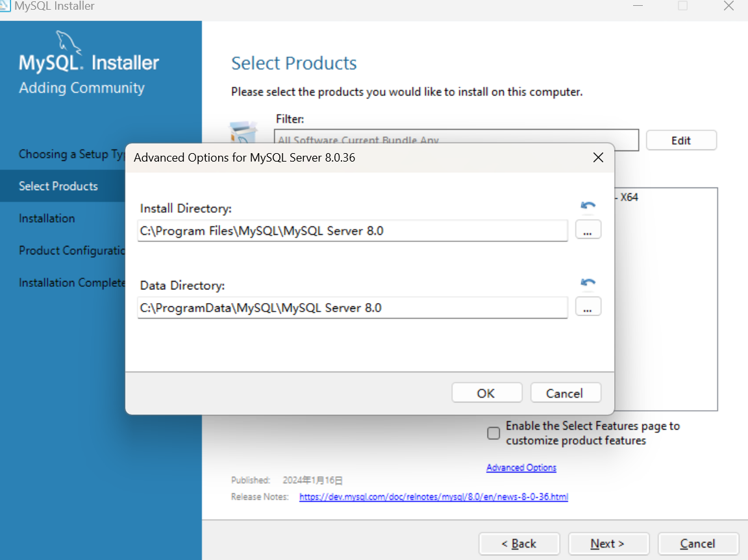
Task: Click the MySQL Installer title bar icon
Action: coord(5,6)
